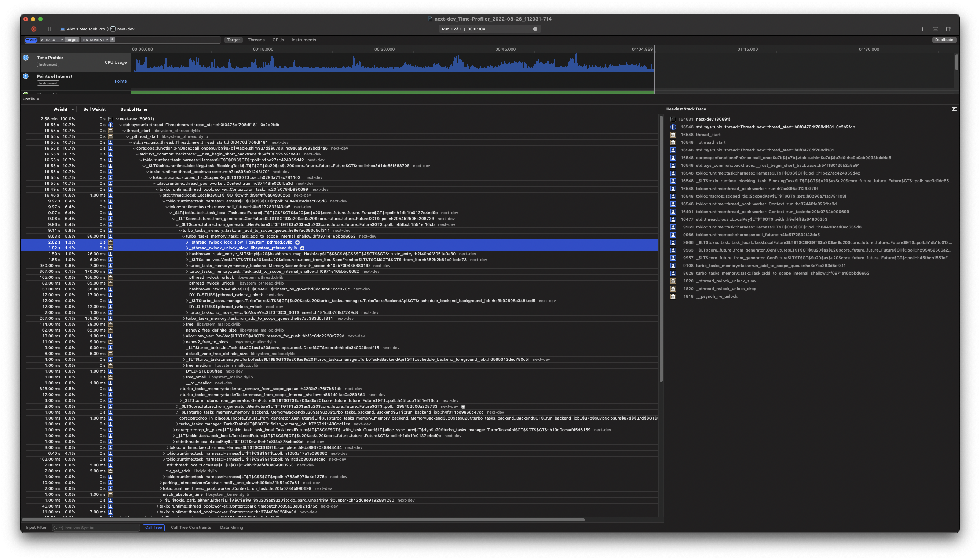Click the Points of Interest instrument icon

tap(26, 76)
